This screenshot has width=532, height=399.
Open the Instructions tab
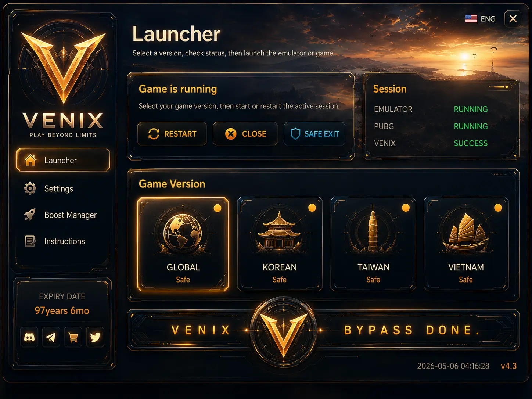63,241
